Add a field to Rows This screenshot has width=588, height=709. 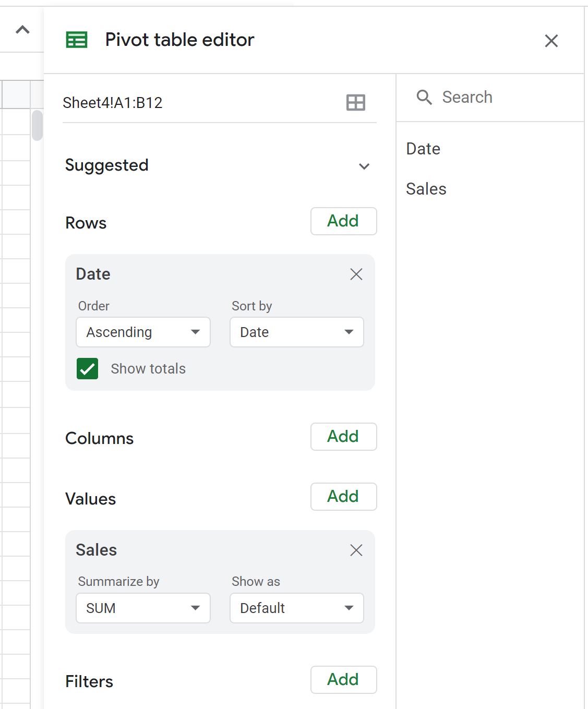pyautogui.click(x=343, y=221)
